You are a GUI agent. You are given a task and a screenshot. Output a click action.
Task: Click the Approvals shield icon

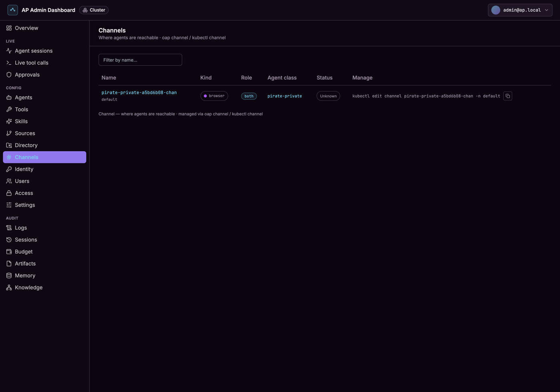pos(9,75)
